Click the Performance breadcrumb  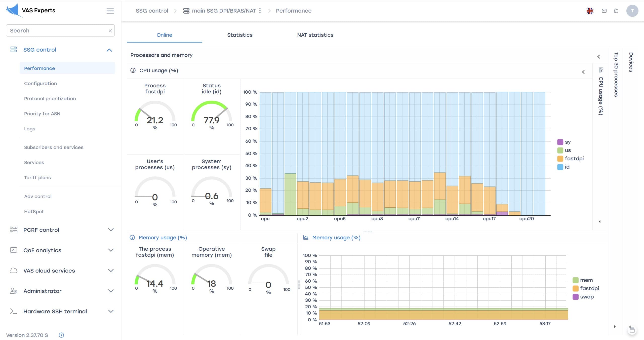point(294,11)
